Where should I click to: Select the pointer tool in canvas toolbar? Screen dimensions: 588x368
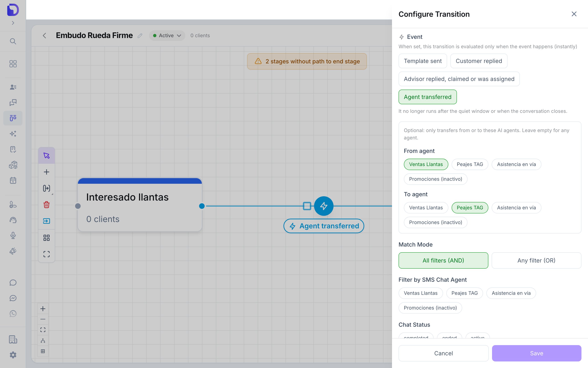46,156
